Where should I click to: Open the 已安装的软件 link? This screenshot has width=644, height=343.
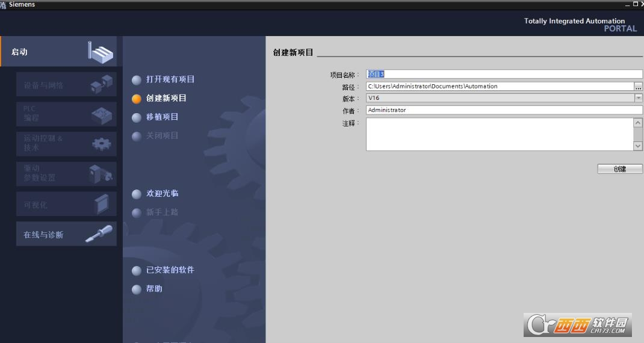[x=170, y=270]
